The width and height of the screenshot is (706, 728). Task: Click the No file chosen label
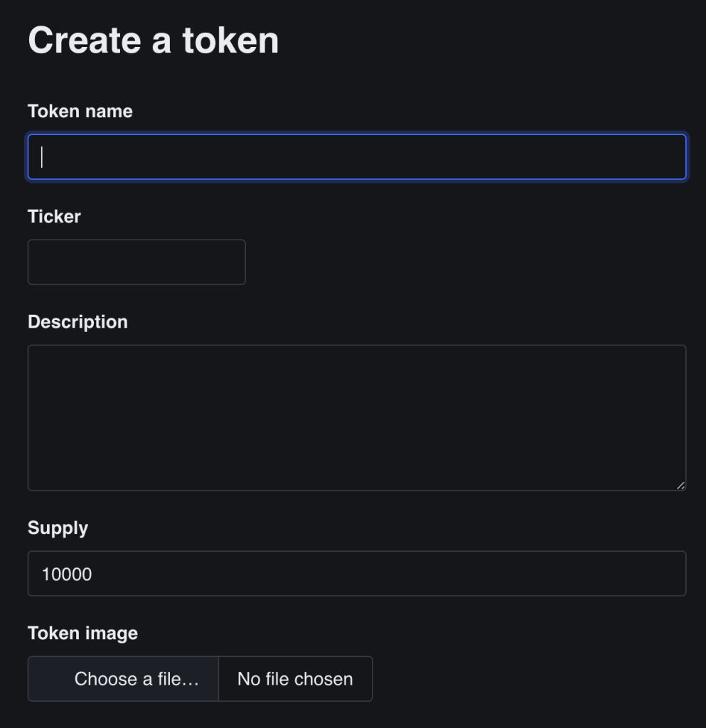click(x=296, y=678)
